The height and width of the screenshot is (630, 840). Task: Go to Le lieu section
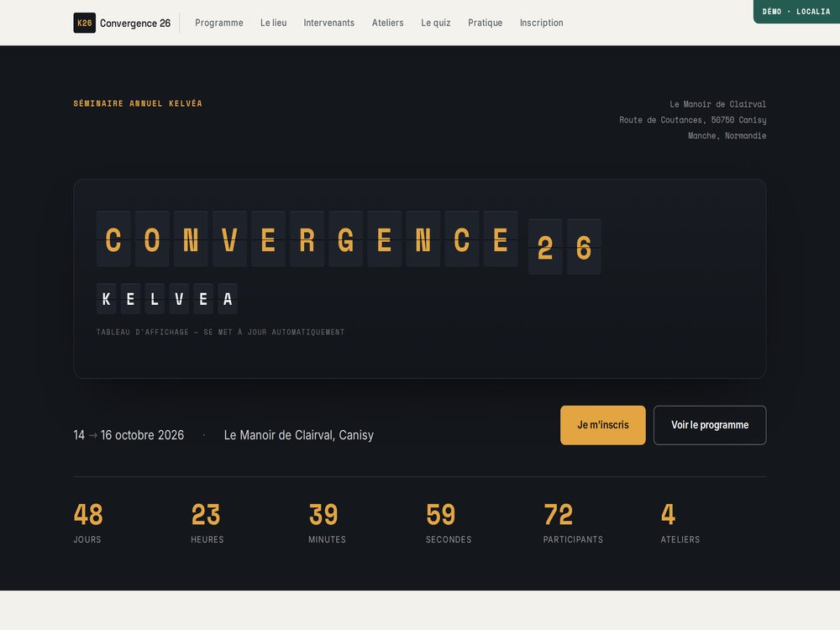coord(273,23)
